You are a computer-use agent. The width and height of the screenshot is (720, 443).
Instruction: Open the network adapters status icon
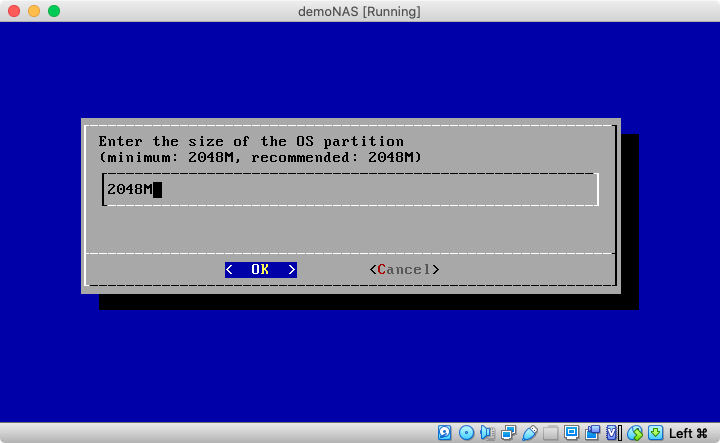click(508, 433)
